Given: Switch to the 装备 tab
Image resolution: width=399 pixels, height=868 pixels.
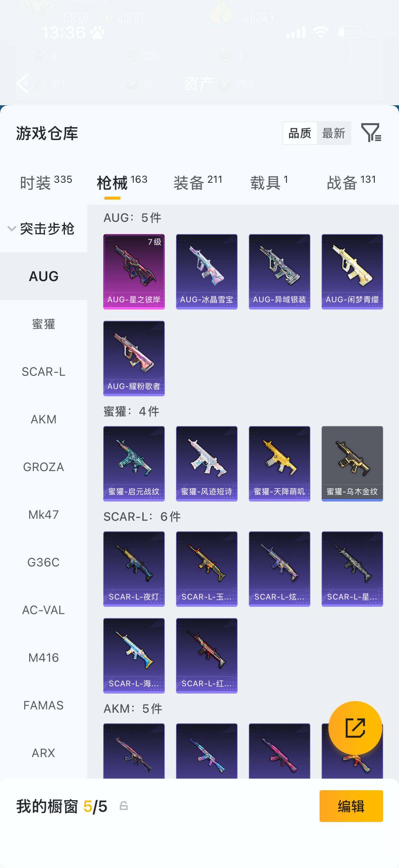Looking at the screenshot, I should [x=198, y=183].
